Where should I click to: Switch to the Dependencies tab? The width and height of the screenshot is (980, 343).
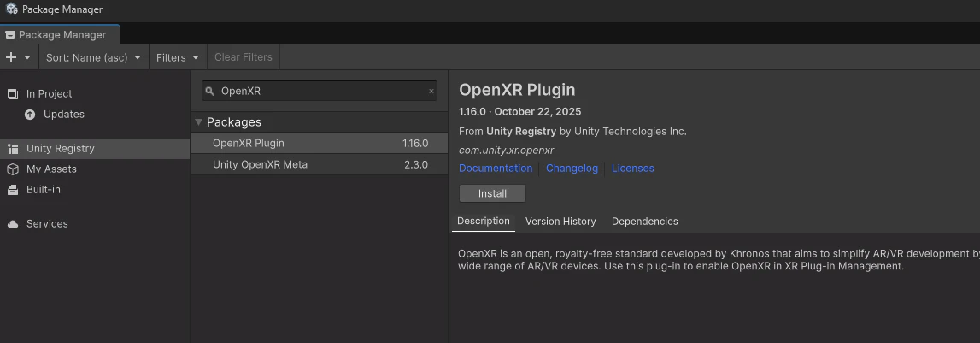(644, 222)
